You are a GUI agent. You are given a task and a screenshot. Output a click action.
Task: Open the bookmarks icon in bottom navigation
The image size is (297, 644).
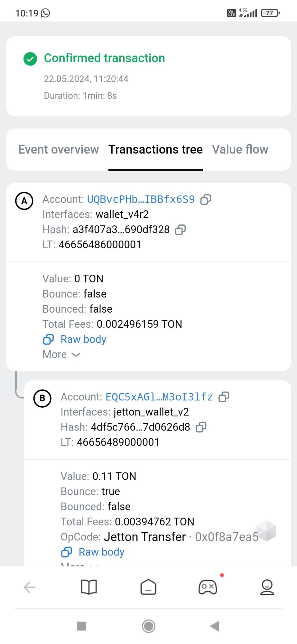[89, 587]
